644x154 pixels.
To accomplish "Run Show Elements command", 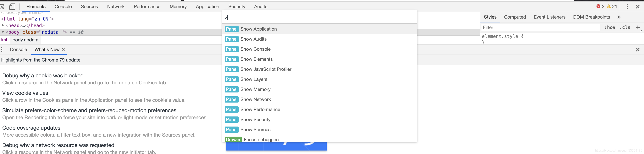I will 319,59.
